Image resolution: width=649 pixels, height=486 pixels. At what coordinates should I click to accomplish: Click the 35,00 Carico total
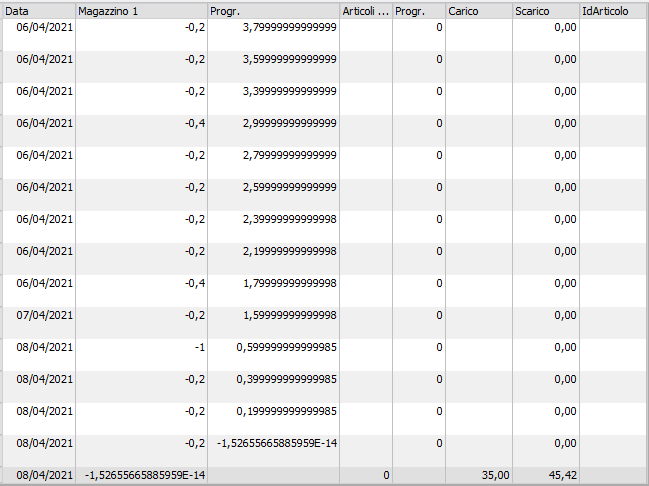click(479, 475)
